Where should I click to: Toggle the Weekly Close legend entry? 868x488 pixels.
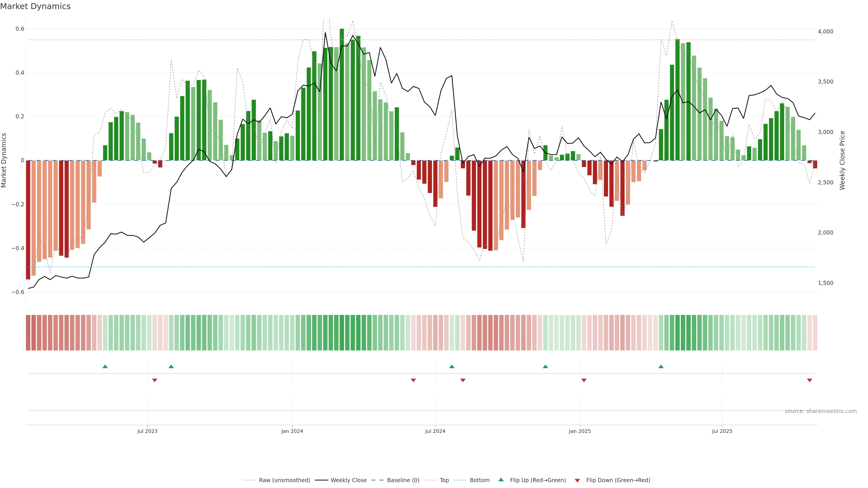348,480
